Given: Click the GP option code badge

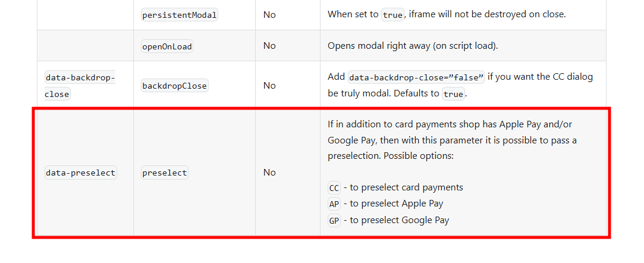Looking at the screenshot, I should tap(334, 221).
